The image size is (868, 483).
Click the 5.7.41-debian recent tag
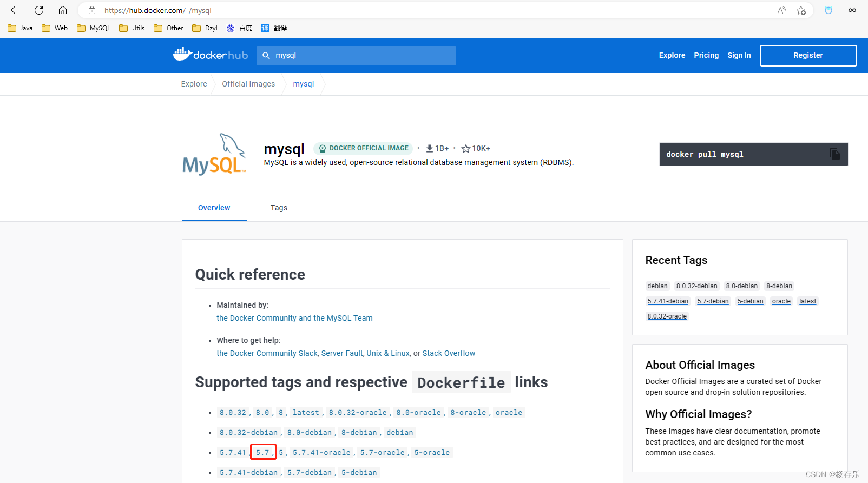point(668,301)
